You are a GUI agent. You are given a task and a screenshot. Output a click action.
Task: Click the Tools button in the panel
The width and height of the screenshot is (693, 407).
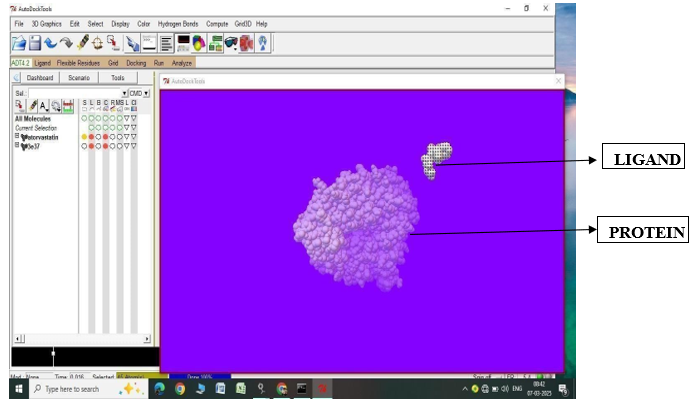click(118, 77)
